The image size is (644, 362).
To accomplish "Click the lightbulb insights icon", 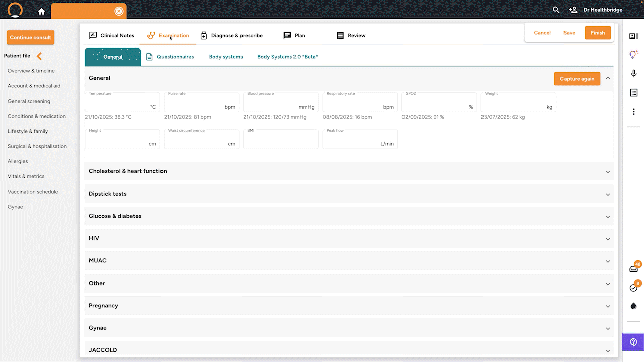I will (x=634, y=55).
